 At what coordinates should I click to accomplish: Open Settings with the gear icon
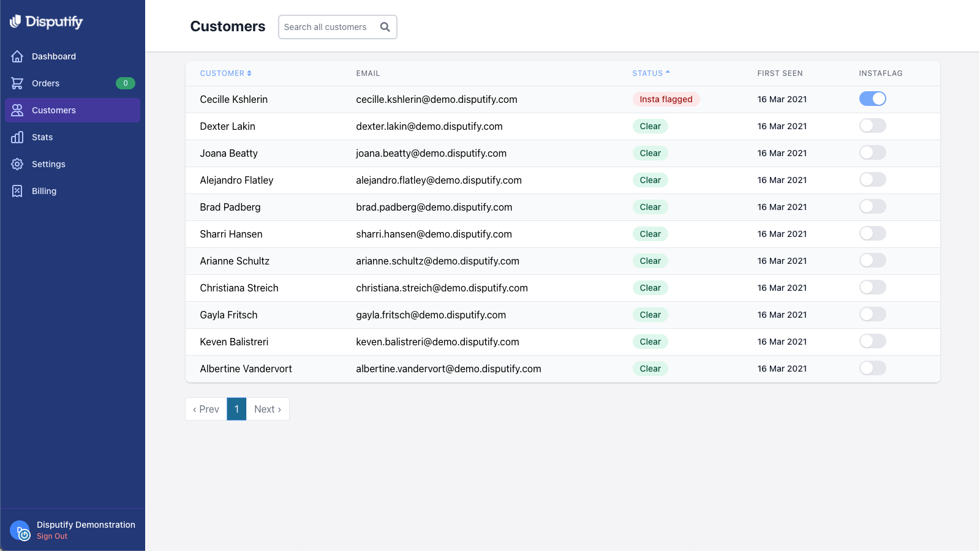[x=18, y=164]
